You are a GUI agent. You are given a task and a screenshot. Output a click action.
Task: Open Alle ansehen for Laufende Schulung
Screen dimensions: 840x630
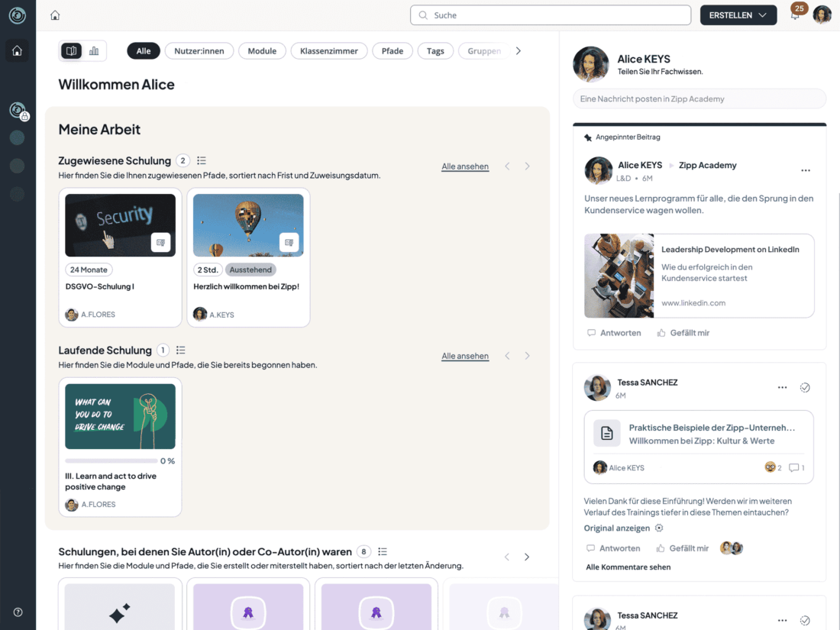point(465,356)
